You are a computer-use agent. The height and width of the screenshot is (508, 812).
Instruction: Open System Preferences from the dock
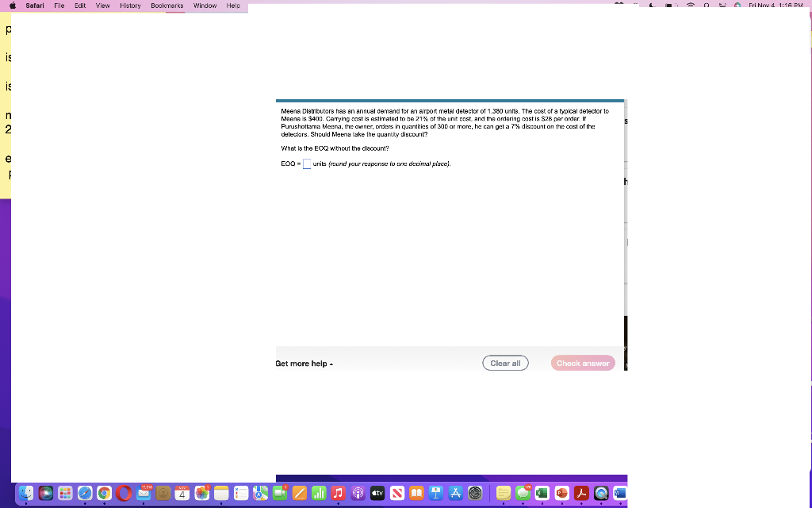pyautogui.click(x=475, y=493)
